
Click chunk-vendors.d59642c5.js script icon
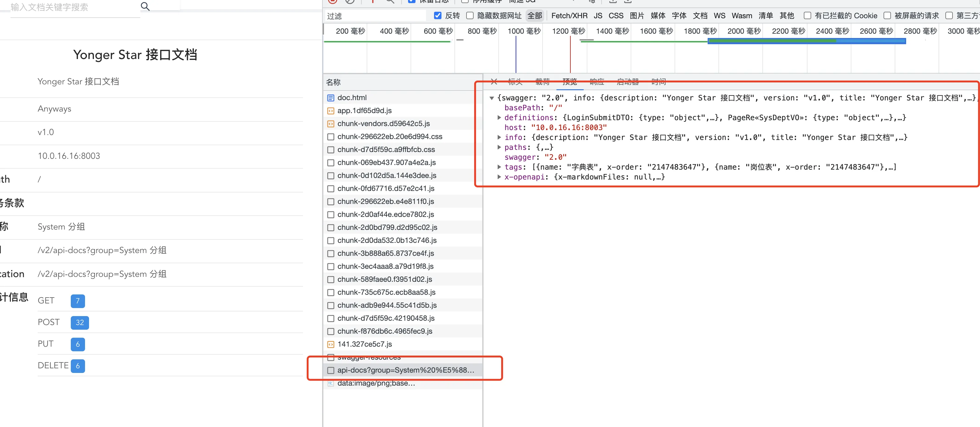(330, 124)
